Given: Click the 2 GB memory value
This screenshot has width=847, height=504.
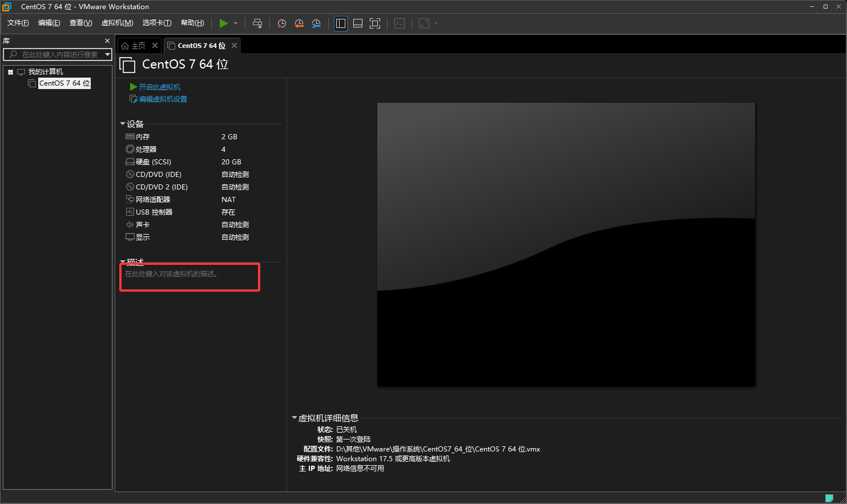Looking at the screenshot, I should (x=229, y=137).
